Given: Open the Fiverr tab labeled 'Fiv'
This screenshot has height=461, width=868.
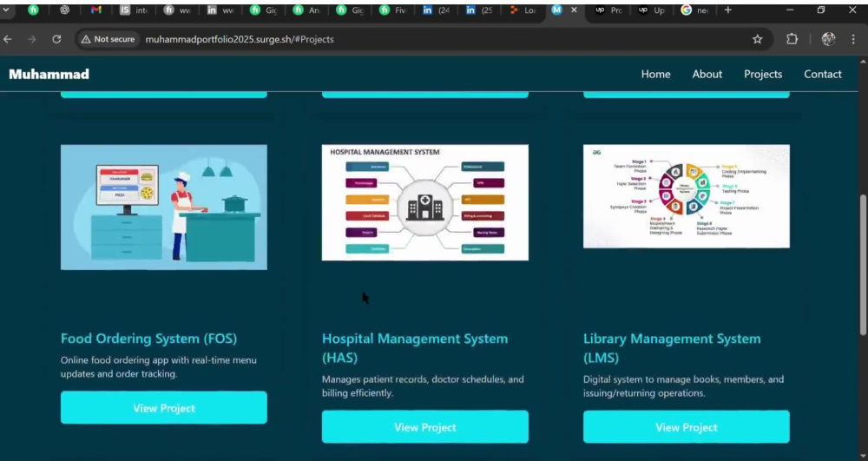Looking at the screenshot, I should pos(393,10).
